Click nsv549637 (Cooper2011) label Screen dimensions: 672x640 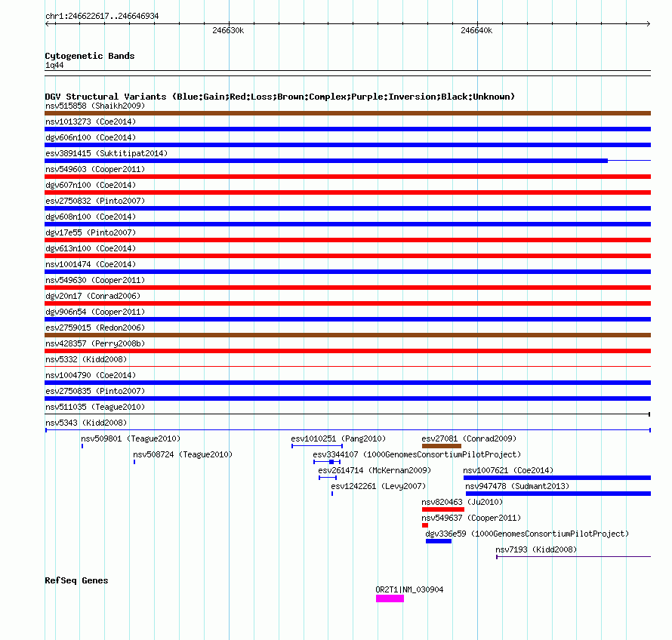pyautogui.click(x=471, y=518)
